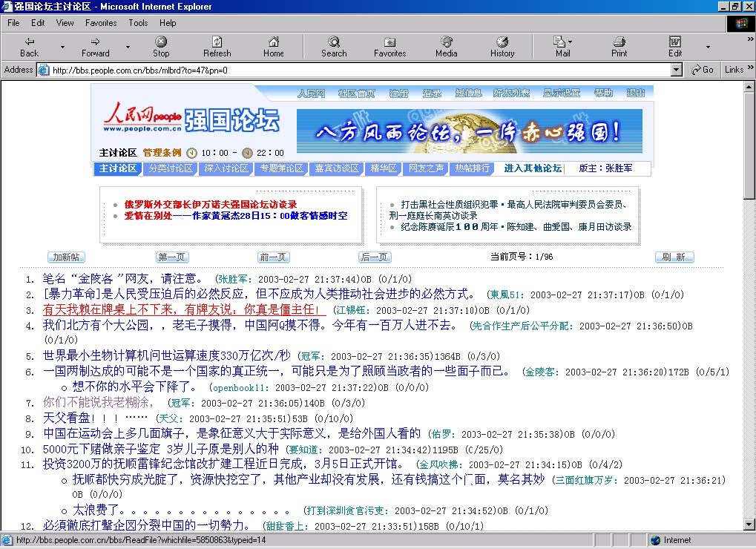Switch to 深入讨论区 tab
The width and height of the screenshot is (756, 549).
click(226, 168)
